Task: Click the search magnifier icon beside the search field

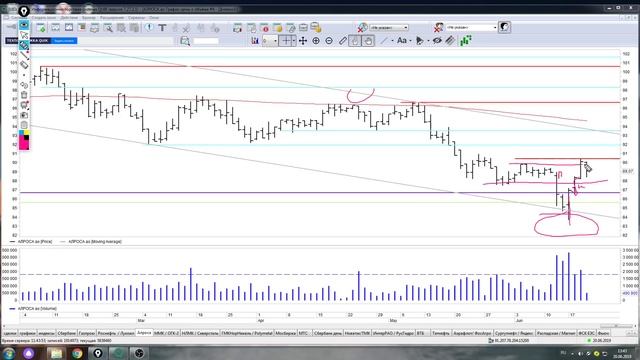Action: tap(185, 41)
